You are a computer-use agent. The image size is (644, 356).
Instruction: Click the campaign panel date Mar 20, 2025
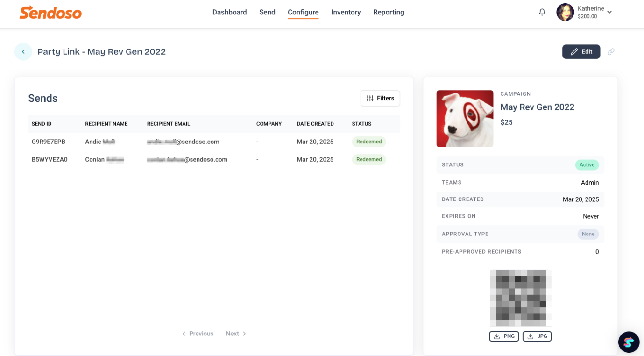point(581,199)
